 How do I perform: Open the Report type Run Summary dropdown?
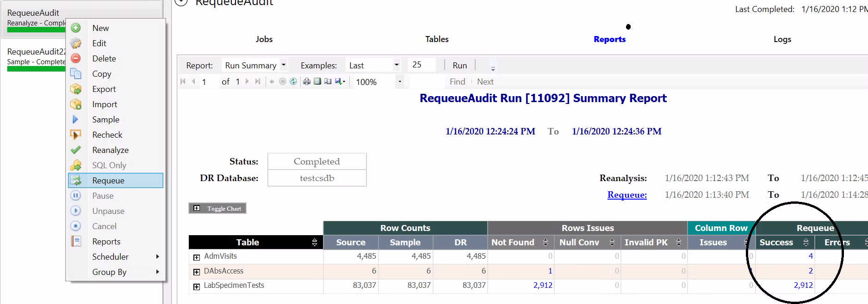click(284, 65)
